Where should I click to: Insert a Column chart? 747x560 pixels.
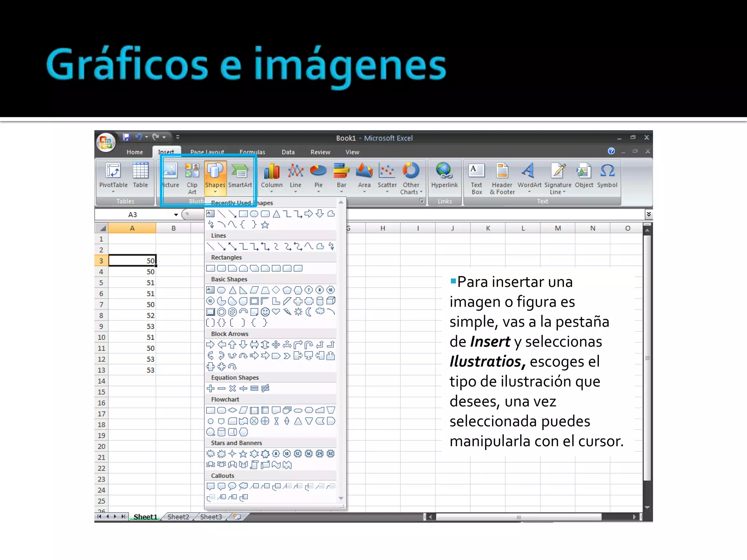click(x=272, y=178)
